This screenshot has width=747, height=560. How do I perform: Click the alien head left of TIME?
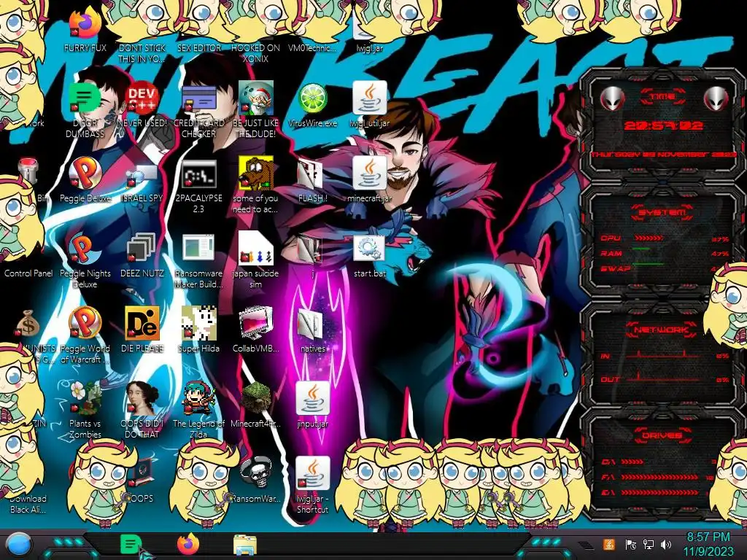click(x=612, y=98)
